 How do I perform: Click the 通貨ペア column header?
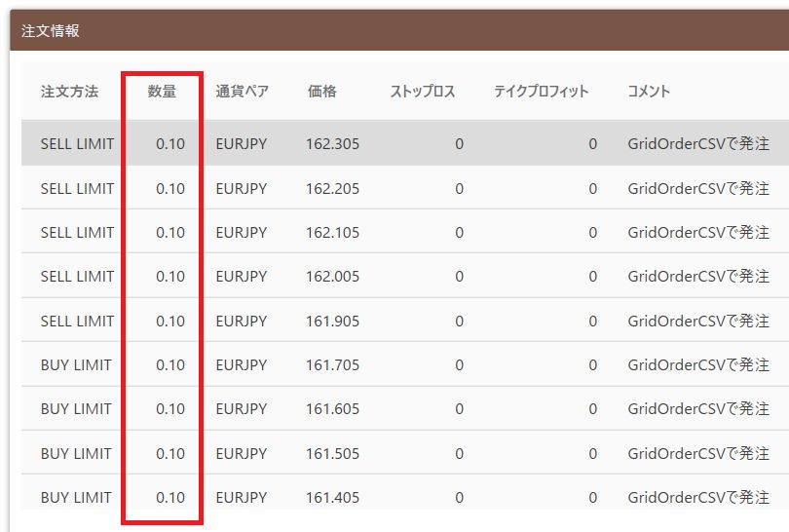coord(242,92)
